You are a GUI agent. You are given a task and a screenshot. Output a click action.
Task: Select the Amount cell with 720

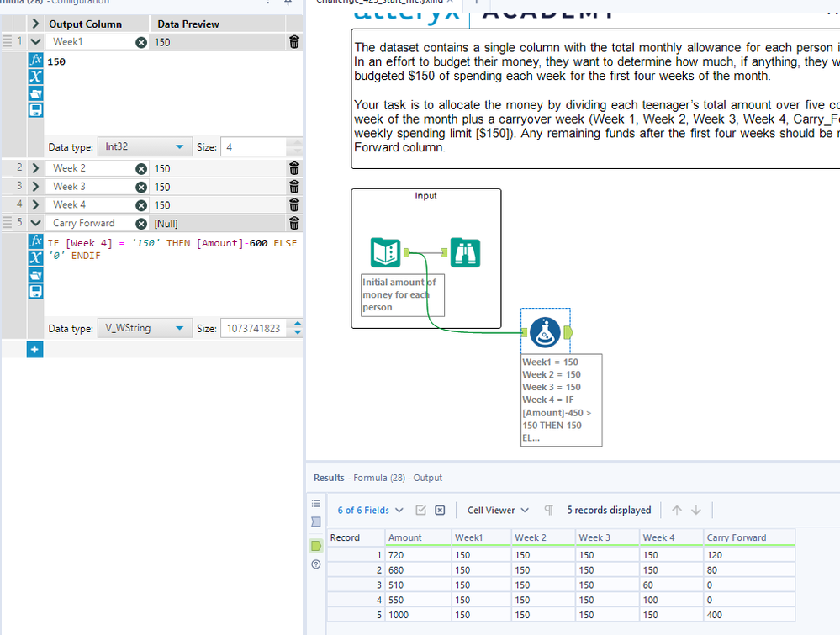pyautogui.click(x=419, y=555)
